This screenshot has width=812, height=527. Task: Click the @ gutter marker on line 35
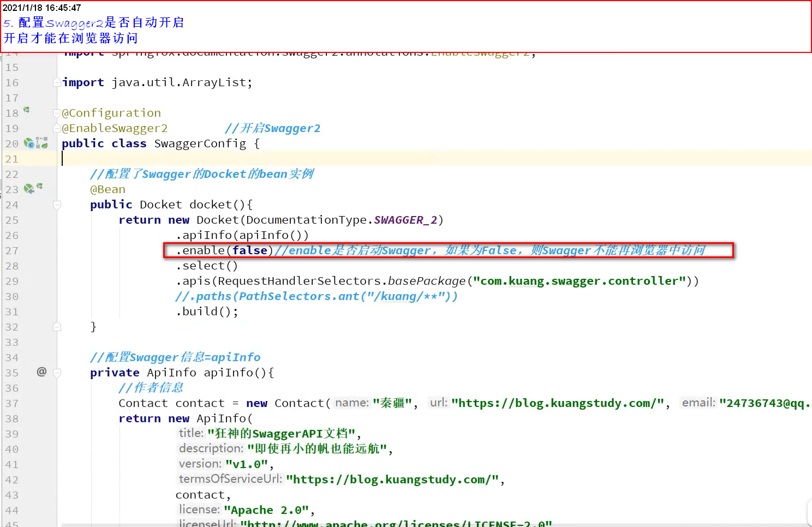coord(41,372)
